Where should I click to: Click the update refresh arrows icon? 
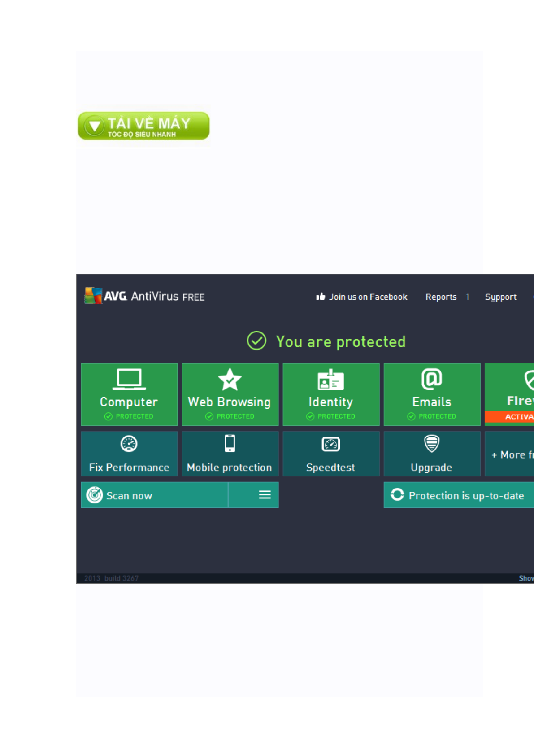click(397, 494)
